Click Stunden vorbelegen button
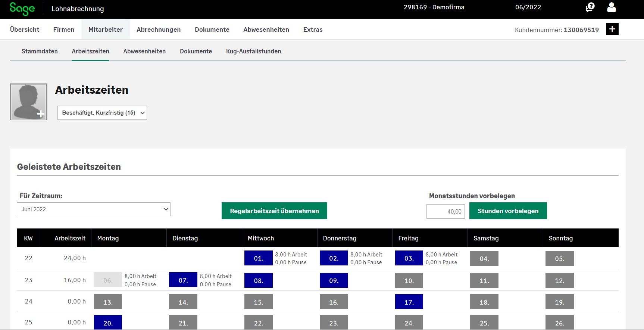This screenshot has height=330, width=644. (508, 211)
